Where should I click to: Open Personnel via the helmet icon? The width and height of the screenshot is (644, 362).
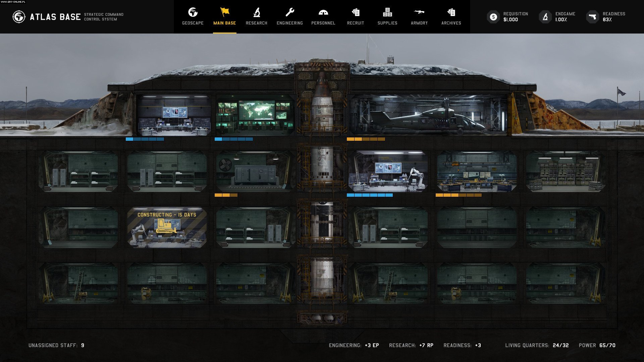coord(323,13)
